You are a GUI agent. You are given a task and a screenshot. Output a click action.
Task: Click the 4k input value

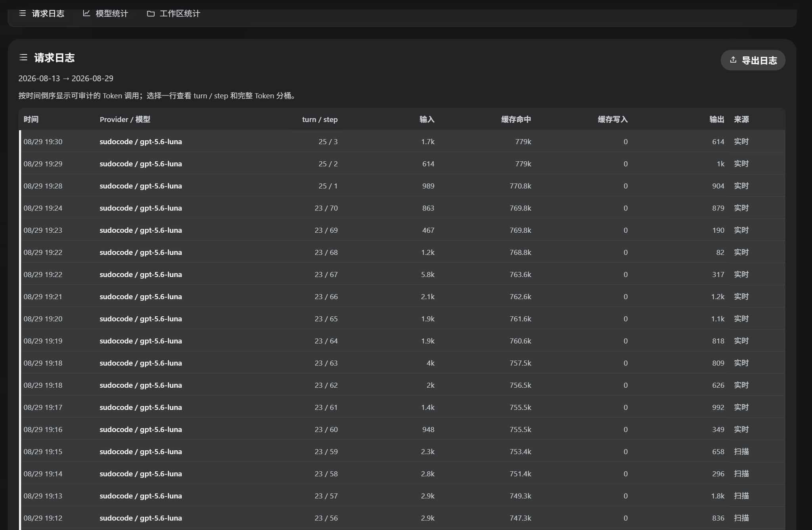[x=431, y=363]
